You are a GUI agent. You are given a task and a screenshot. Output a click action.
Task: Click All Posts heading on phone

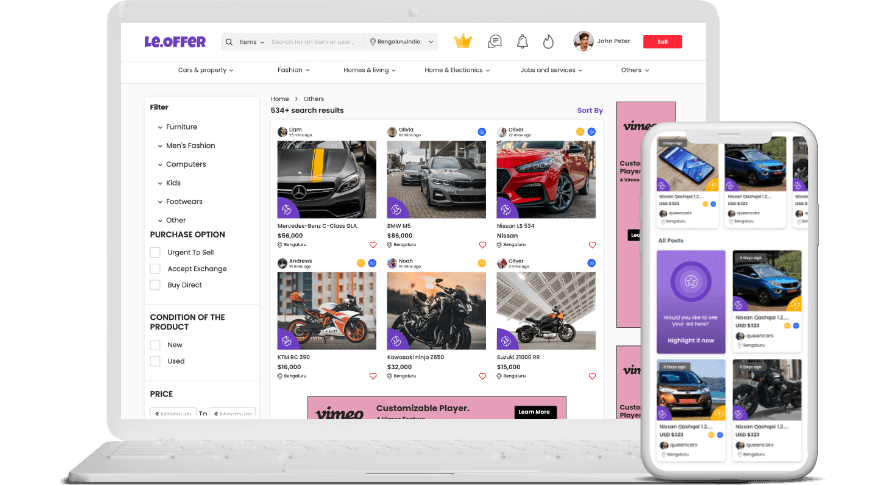(671, 241)
